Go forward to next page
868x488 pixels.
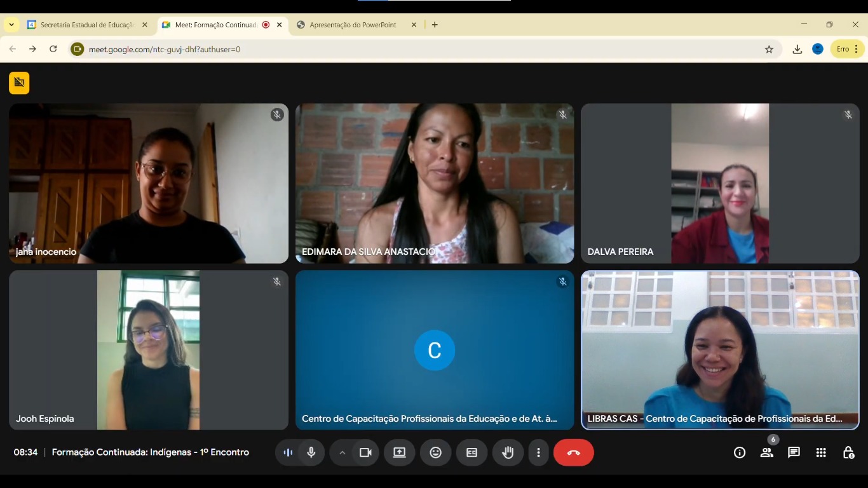pos(32,49)
